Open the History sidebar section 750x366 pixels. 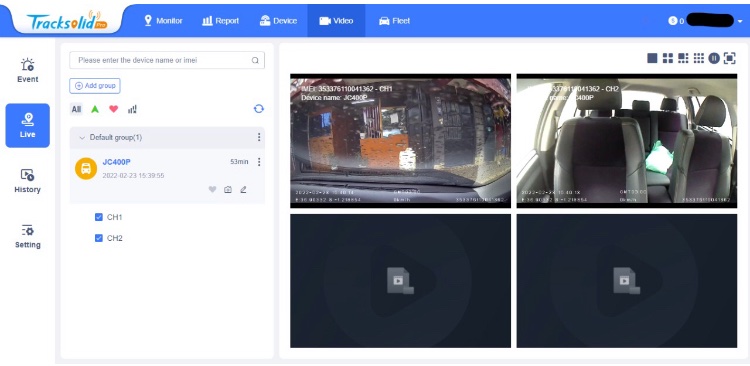28,181
